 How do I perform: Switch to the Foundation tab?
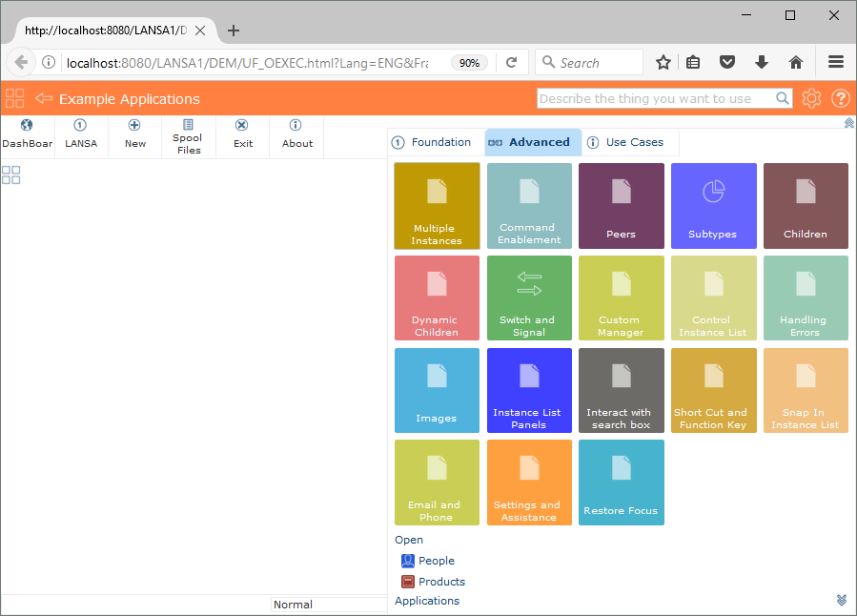(x=432, y=142)
